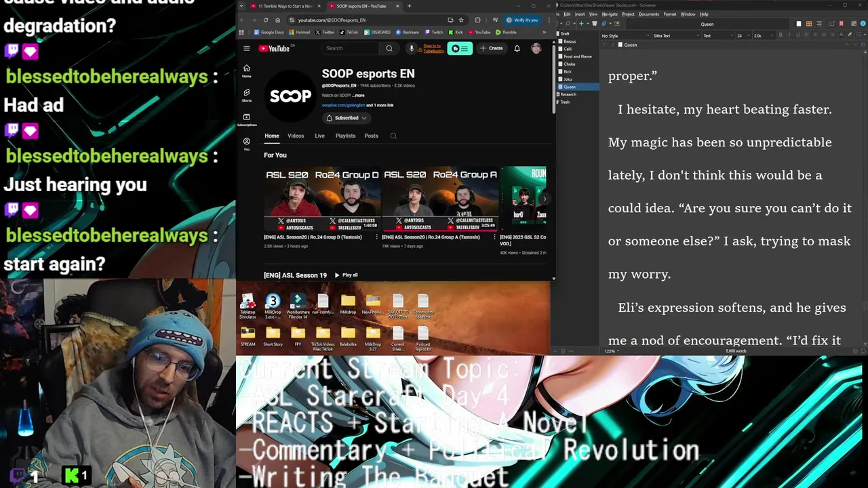Open a new Chrome tab with plus
This screenshot has height=488, width=868.
[409, 6]
